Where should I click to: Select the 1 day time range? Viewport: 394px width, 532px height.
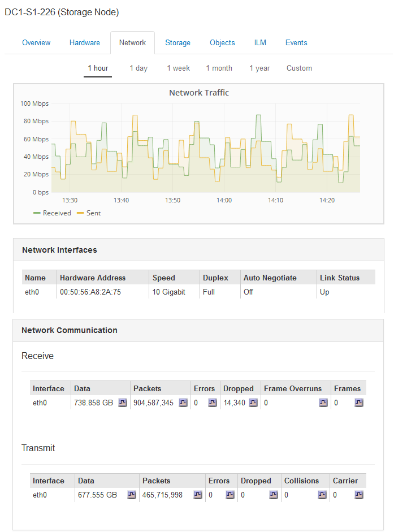coord(138,68)
